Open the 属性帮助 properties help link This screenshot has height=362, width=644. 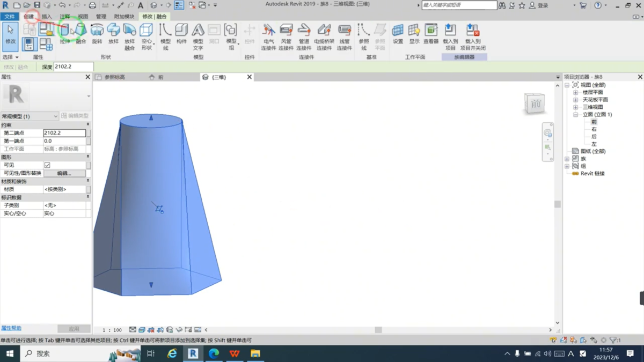(x=11, y=328)
